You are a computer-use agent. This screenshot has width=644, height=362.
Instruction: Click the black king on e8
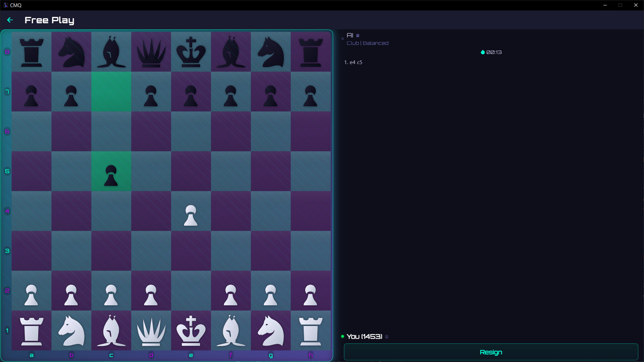coord(191,52)
